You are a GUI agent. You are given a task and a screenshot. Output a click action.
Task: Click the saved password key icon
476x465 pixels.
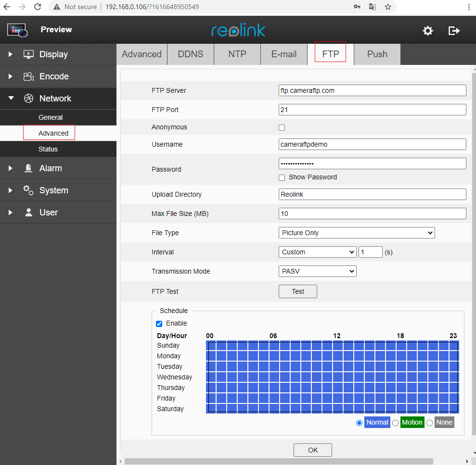pos(357,7)
